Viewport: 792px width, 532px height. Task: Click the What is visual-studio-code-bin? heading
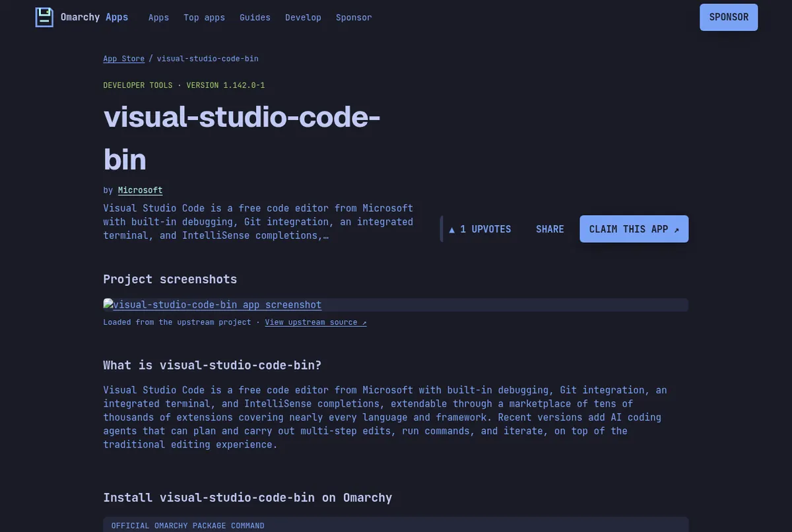click(213, 365)
